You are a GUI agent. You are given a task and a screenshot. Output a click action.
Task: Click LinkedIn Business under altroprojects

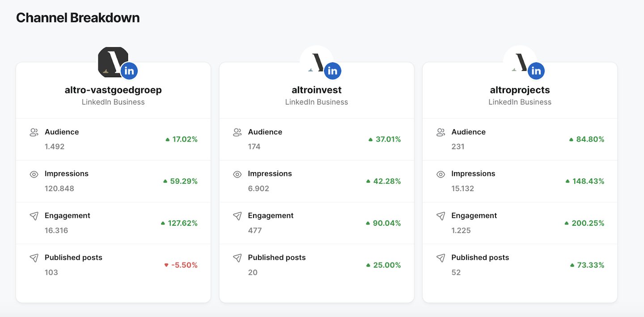point(520,102)
